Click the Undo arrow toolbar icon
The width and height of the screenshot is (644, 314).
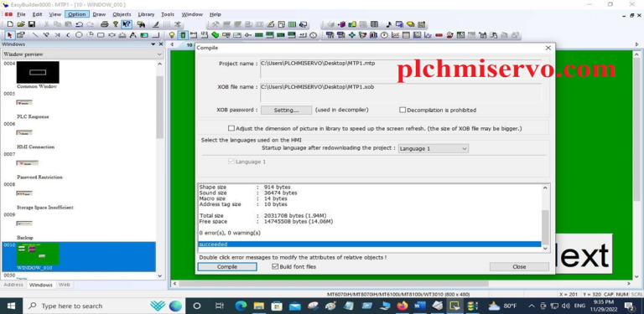point(80,24)
